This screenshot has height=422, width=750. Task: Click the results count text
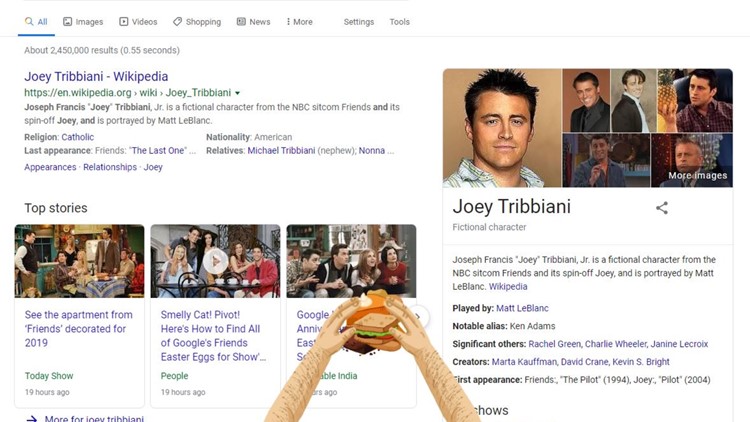coord(102,50)
